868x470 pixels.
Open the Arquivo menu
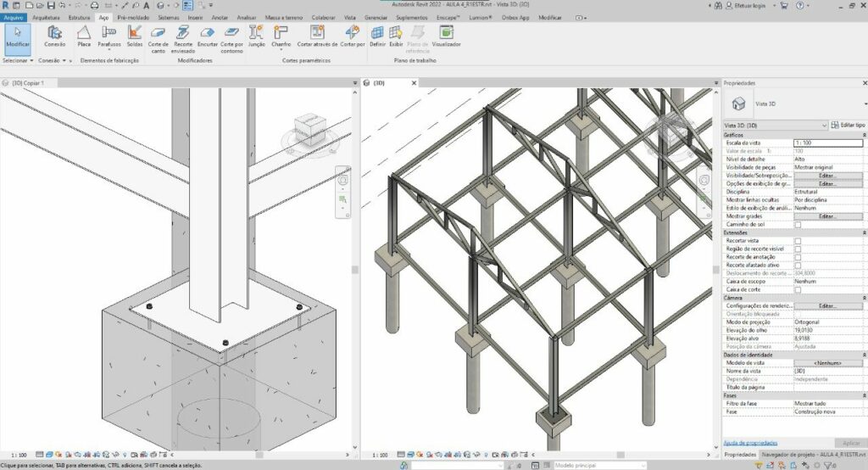(14, 18)
